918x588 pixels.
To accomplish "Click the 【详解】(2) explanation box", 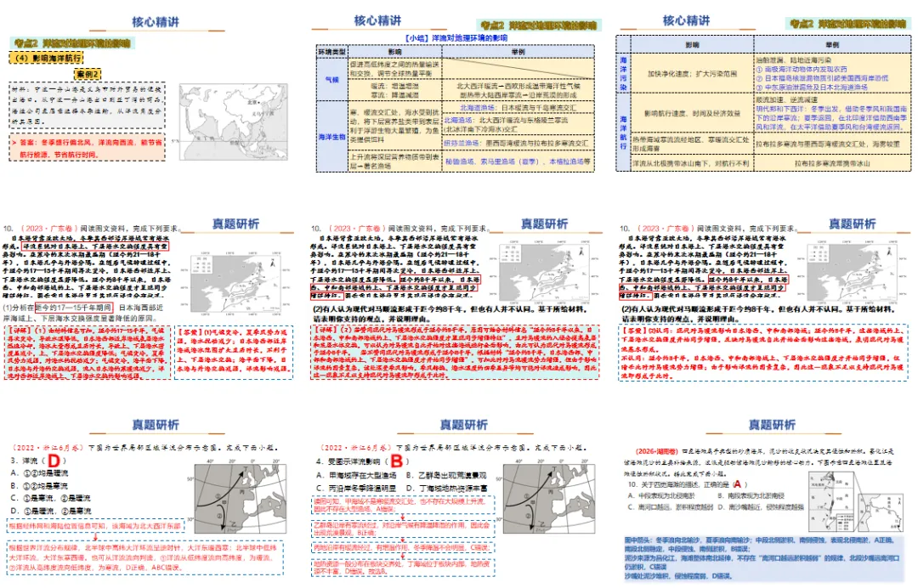I will (x=456, y=353).
